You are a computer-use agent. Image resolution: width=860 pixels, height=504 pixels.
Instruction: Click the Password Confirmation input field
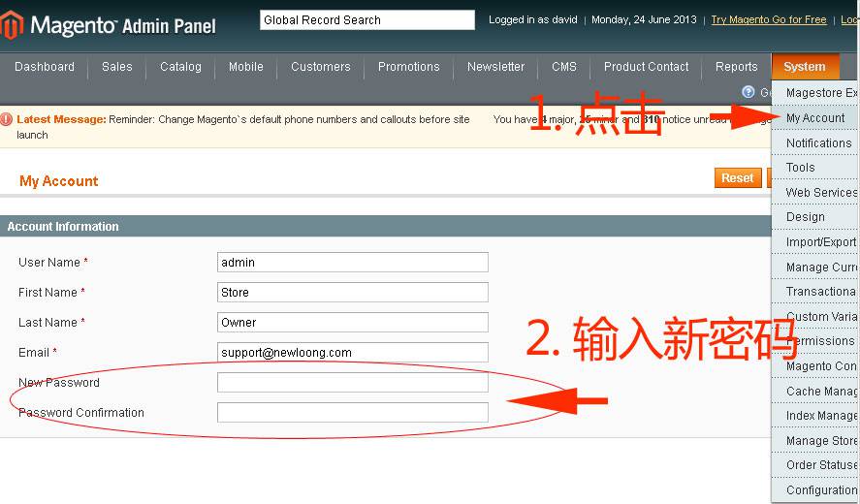pos(352,413)
